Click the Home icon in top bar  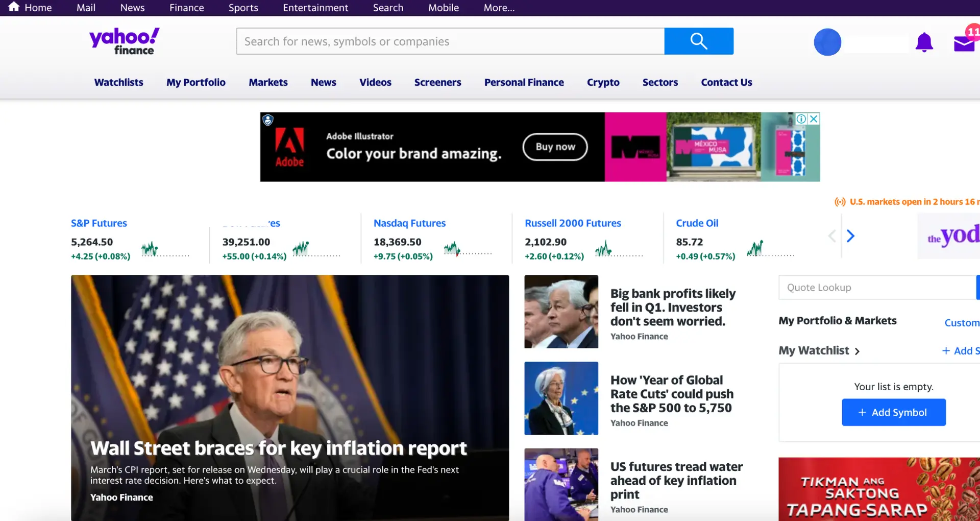coord(14,7)
